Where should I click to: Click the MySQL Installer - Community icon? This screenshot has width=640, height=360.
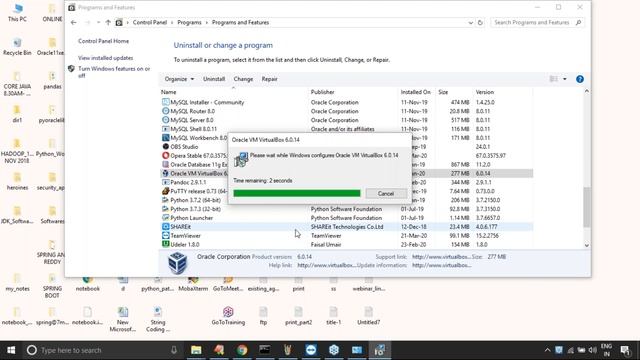tap(165, 102)
